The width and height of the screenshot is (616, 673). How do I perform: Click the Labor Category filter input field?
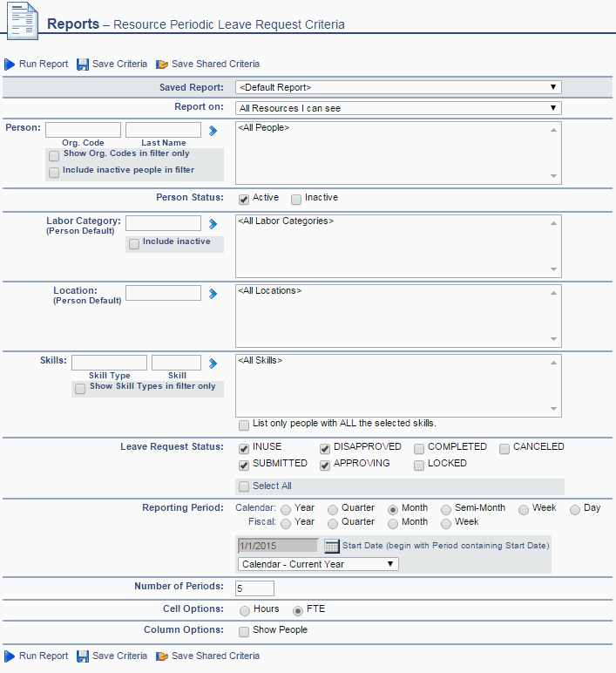point(163,223)
